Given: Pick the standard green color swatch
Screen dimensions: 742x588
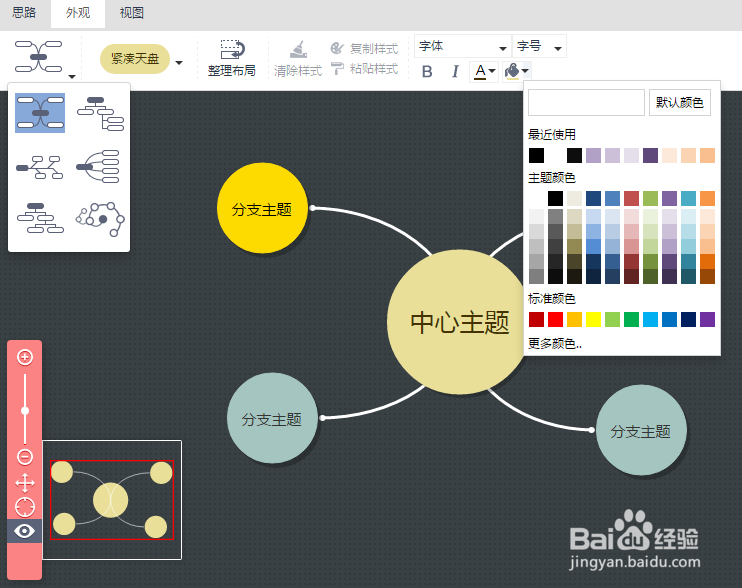Looking at the screenshot, I should 631,319.
